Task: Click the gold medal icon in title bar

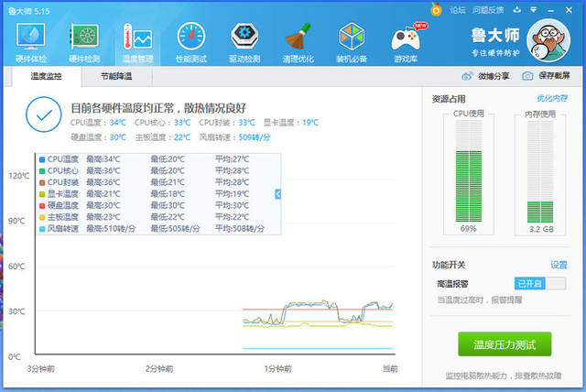Action: coord(436,9)
